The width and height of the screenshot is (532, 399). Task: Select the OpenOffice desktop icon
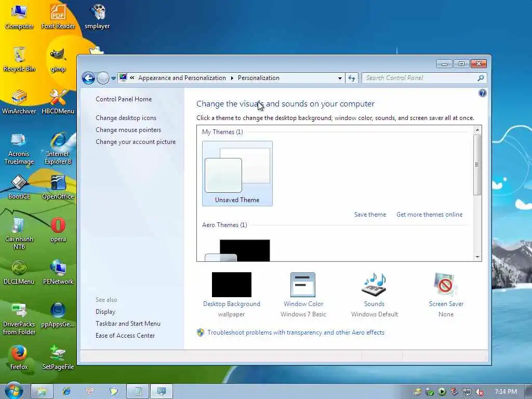[x=58, y=187]
